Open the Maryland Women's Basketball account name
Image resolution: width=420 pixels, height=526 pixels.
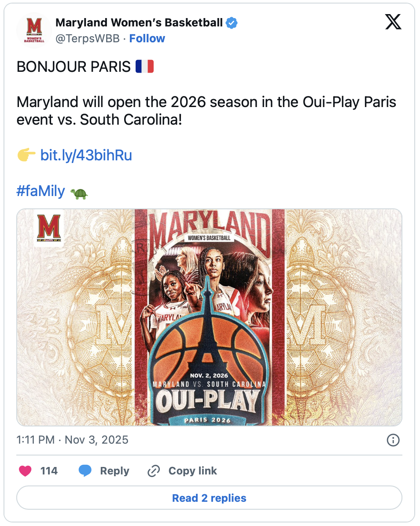139,23
